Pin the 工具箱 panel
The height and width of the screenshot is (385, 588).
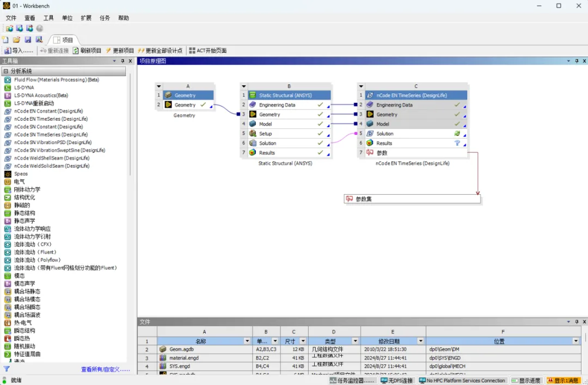(122, 61)
